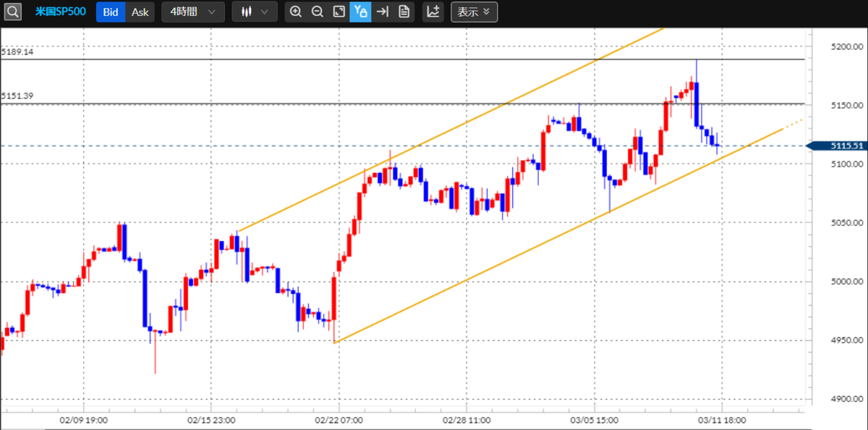Open the 4時間 timeframe dropdown

click(x=192, y=12)
